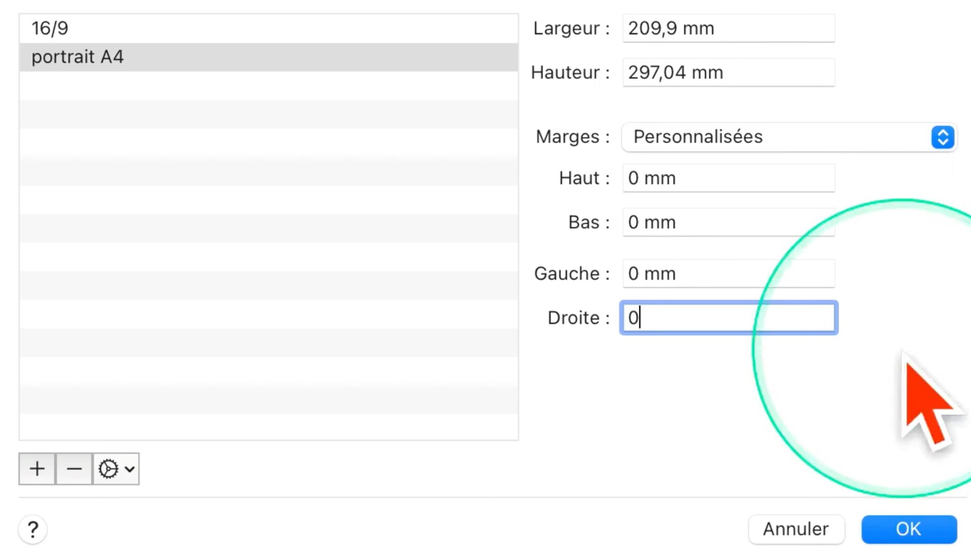971x560 pixels.
Task: Click the Gauche margin field
Action: (x=728, y=274)
